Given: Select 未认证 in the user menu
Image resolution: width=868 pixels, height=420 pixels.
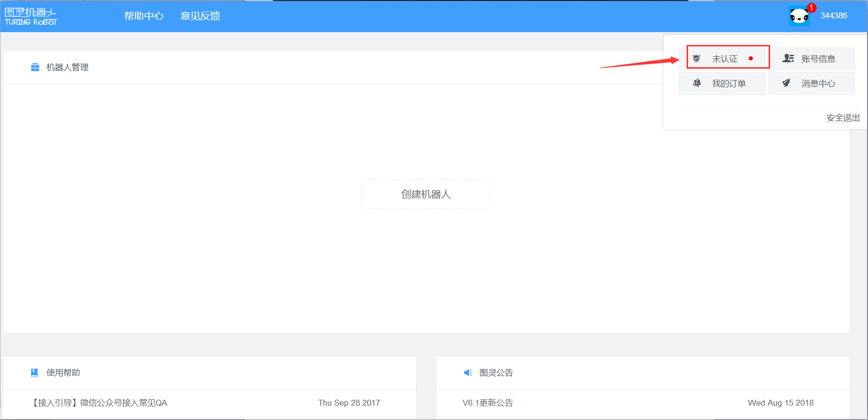Looking at the screenshot, I should [725, 59].
